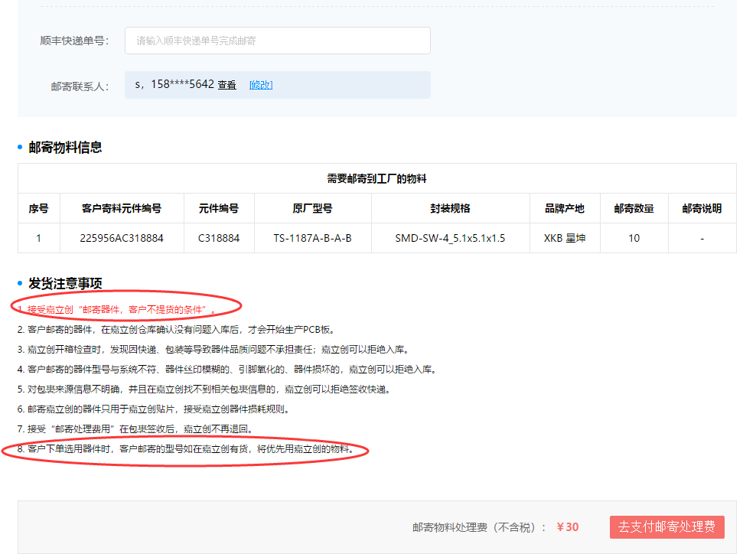Select package spec SMD-SW-4_5.1x5.1x1.5

click(450, 238)
